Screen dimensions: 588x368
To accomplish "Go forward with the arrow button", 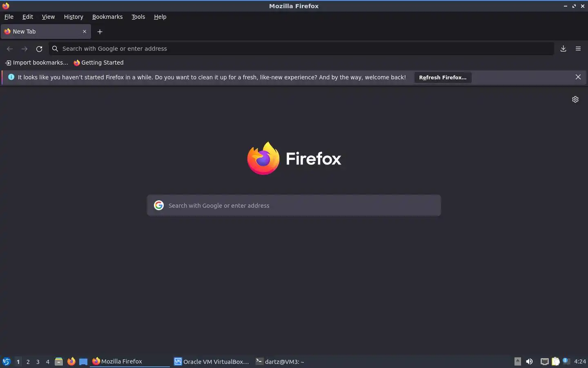I will point(24,49).
